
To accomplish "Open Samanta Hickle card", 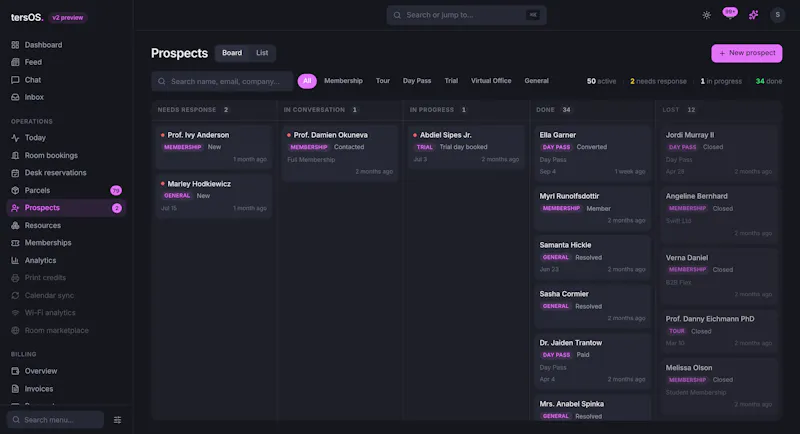I will tap(592, 257).
